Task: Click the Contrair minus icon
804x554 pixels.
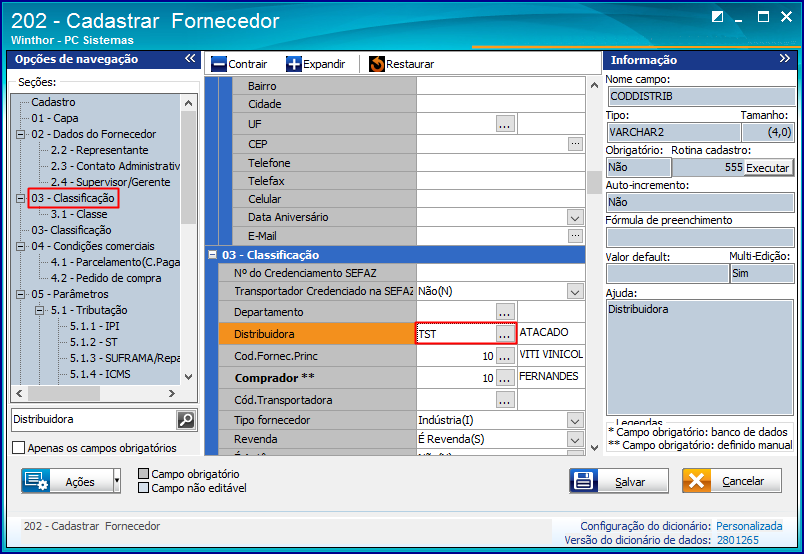Action: [219, 64]
